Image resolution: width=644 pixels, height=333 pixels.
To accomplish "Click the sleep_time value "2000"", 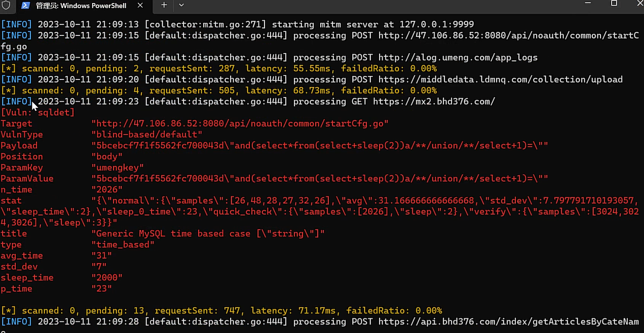I will tap(107, 278).
